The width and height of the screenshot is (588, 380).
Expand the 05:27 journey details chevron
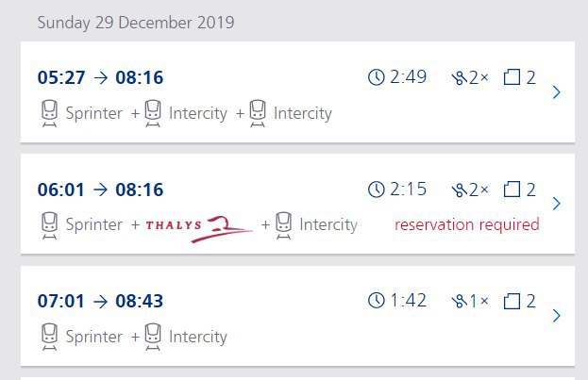(557, 92)
